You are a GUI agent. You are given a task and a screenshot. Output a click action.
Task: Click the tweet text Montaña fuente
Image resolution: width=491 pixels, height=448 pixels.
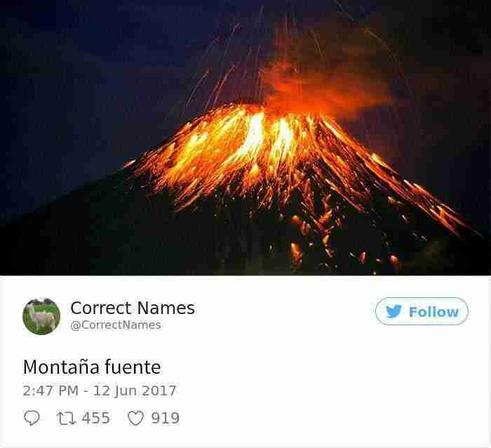click(92, 367)
